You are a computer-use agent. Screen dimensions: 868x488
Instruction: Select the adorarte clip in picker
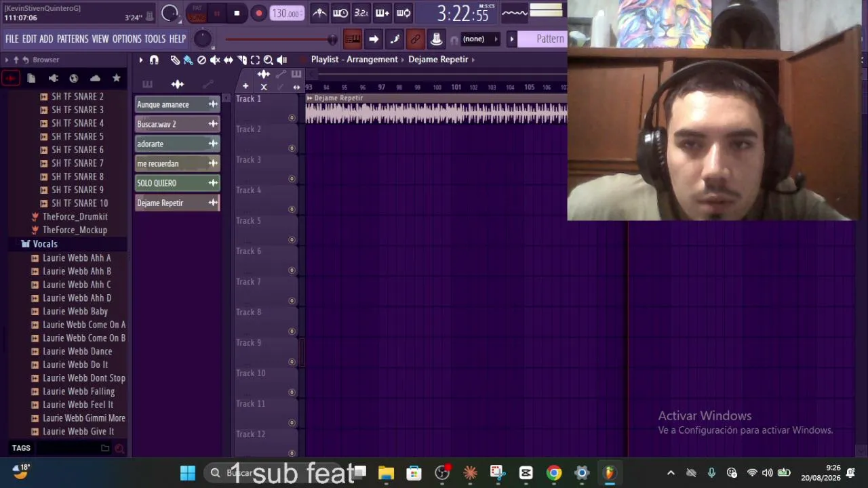point(178,144)
